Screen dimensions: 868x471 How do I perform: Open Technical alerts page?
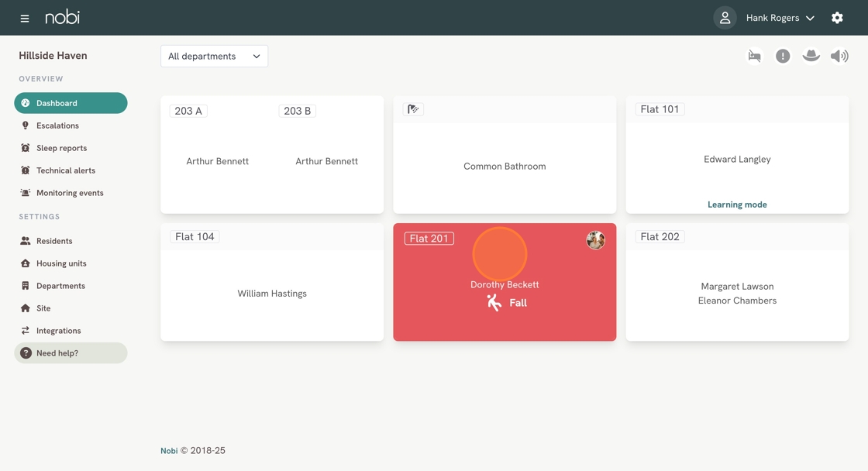point(66,170)
